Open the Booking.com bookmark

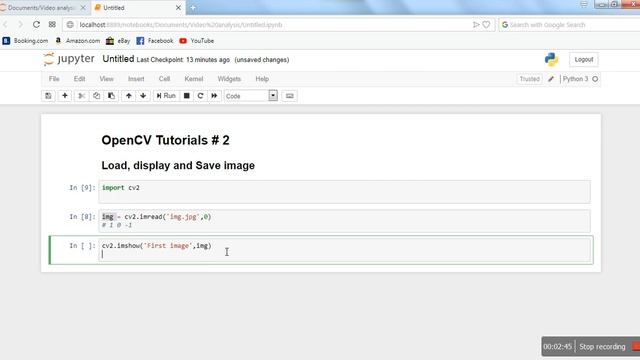tap(25, 41)
